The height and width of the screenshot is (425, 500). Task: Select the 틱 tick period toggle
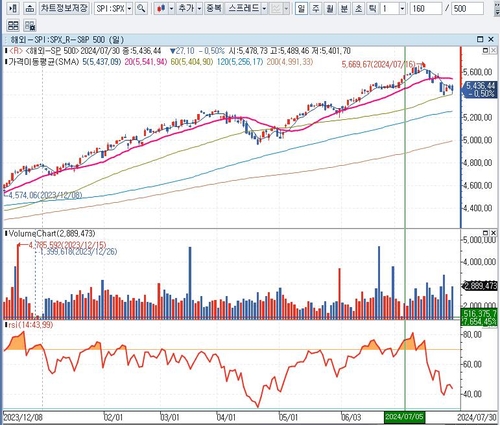373,8
